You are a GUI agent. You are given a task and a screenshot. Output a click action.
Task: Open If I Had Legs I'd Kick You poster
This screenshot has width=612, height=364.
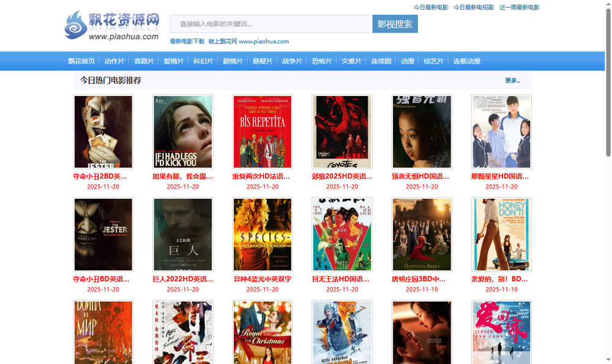(182, 132)
